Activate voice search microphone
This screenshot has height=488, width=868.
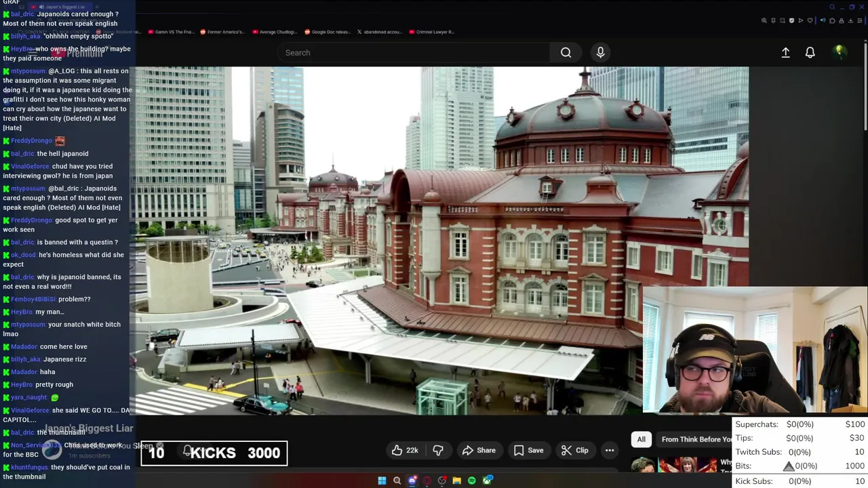600,52
